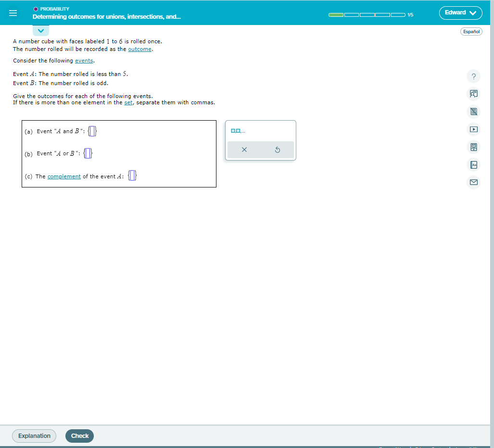This screenshot has width=494, height=448.
Task: Open the Explanation button
Action: click(34, 436)
